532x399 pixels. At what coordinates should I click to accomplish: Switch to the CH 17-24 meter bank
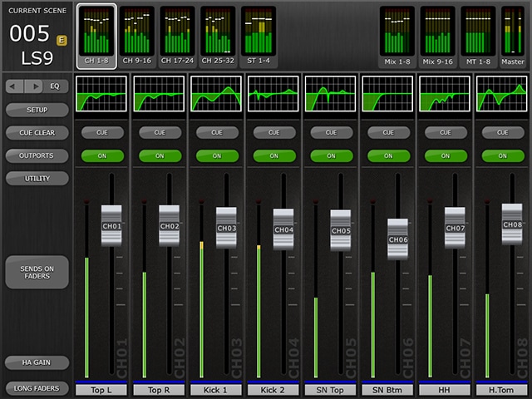(x=177, y=36)
